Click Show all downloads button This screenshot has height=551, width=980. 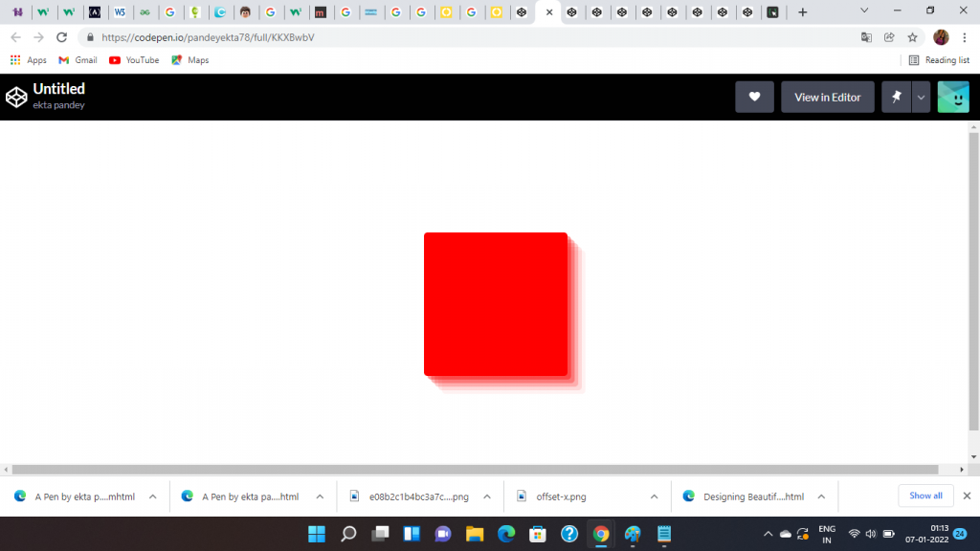[925, 496]
